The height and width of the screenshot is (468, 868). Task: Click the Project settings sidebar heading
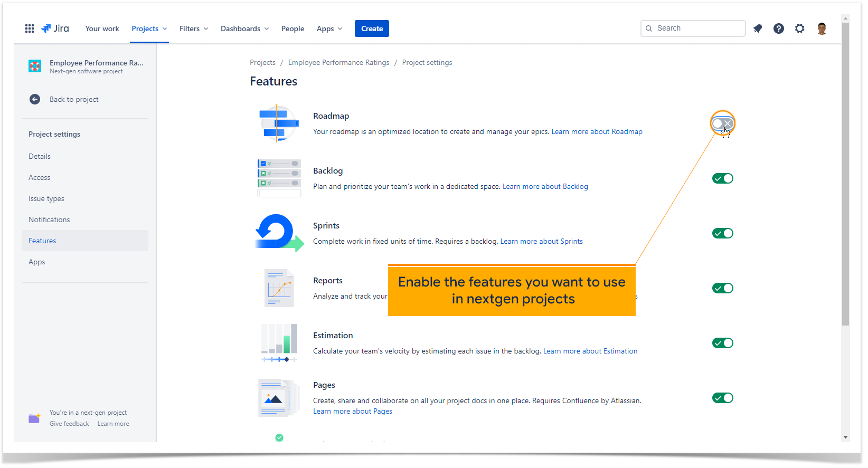tap(54, 134)
